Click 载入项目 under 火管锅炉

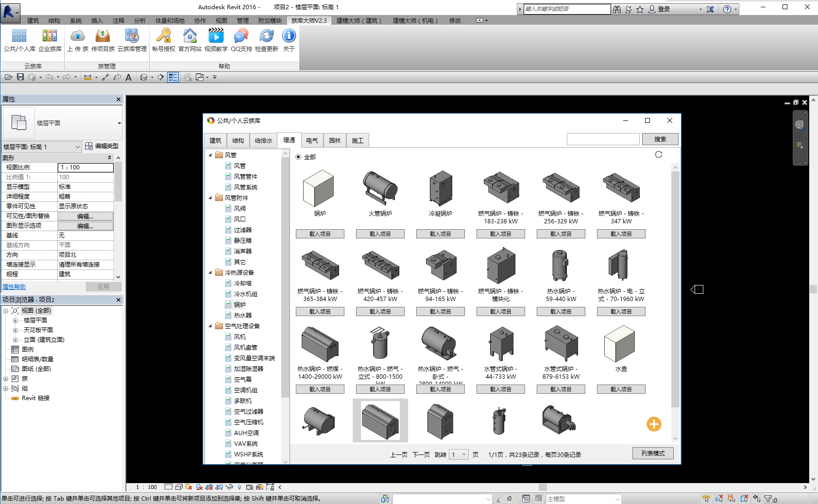tap(380, 234)
